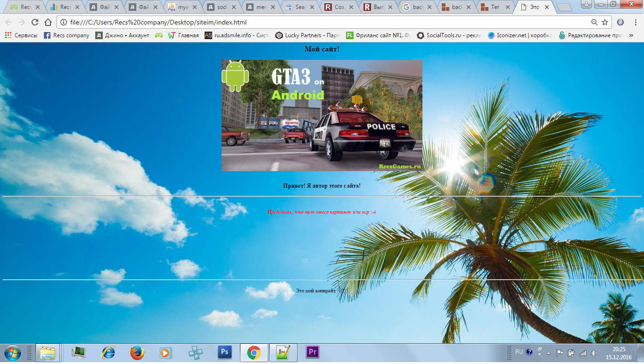
Task: Open the network signal tray icon
Action: (x=583, y=353)
